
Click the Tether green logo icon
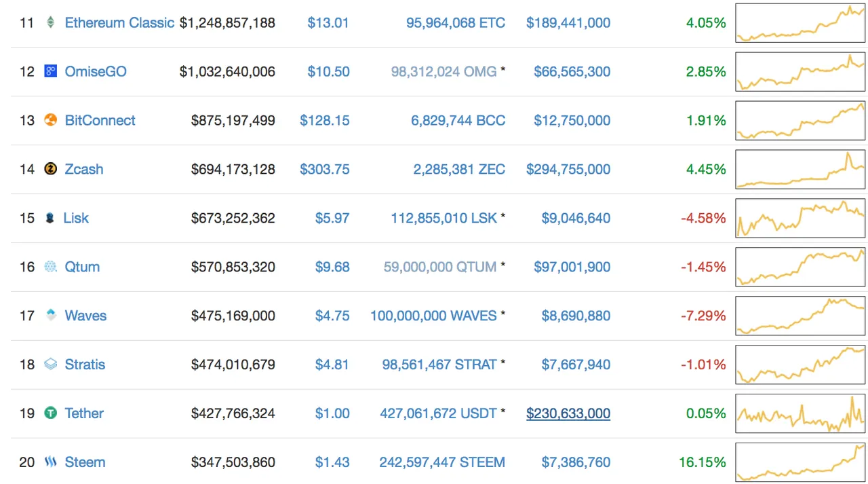pos(51,413)
